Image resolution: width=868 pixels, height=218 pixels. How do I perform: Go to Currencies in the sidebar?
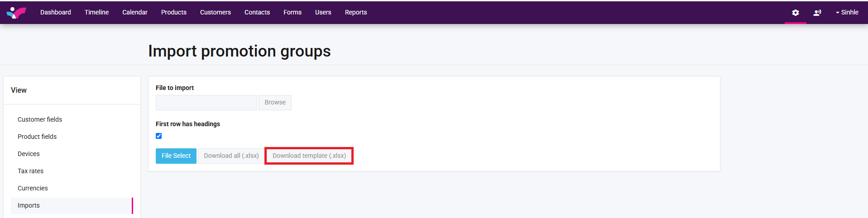pos(33,188)
